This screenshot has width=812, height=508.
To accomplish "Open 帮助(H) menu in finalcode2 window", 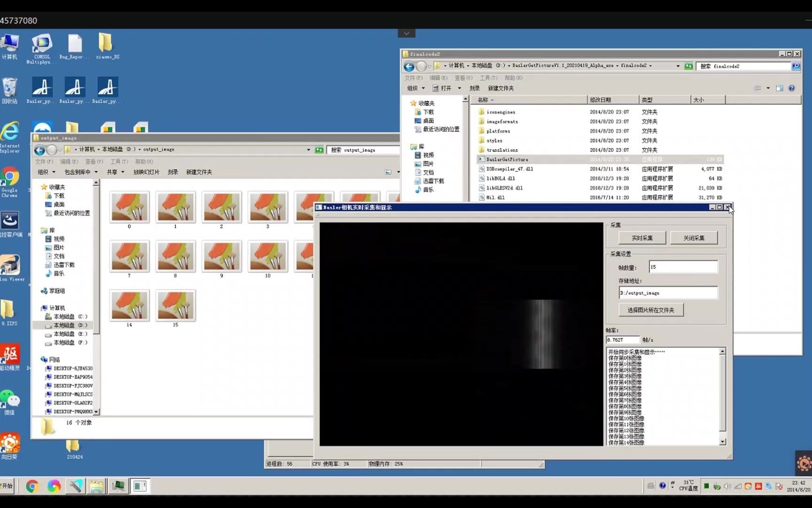I will point(514,78).
